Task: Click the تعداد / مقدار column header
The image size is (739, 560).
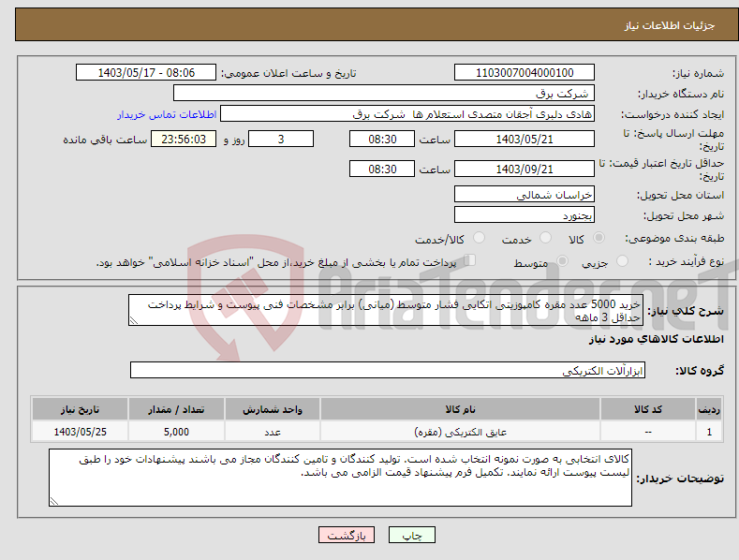Action: (176, 409)
